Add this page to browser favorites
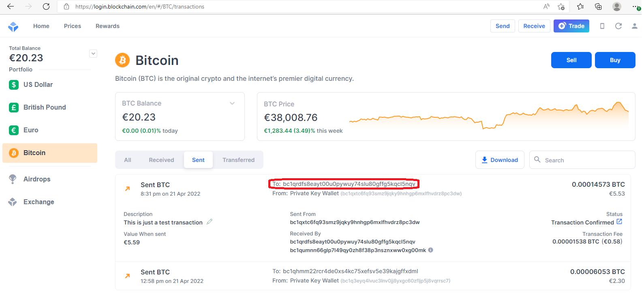Image resolution: width=644 pixels, height=302 pixels. (x=561, y=6)
